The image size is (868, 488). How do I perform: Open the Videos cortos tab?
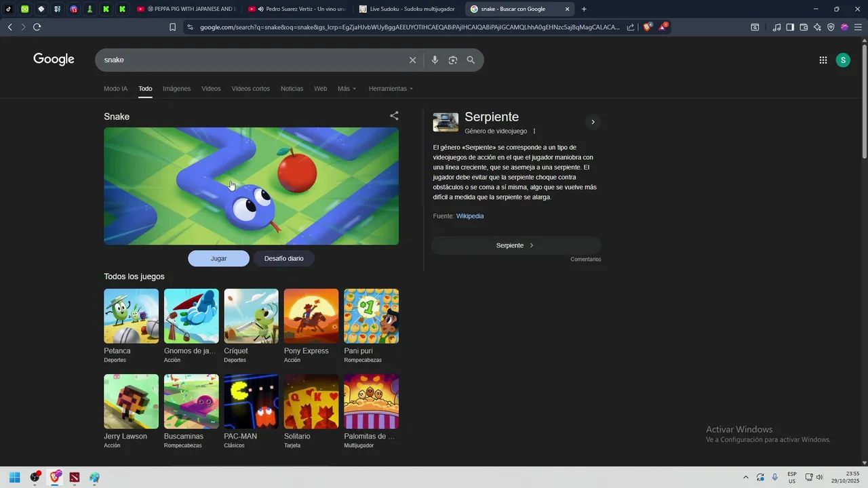click(x=250, y=89)
